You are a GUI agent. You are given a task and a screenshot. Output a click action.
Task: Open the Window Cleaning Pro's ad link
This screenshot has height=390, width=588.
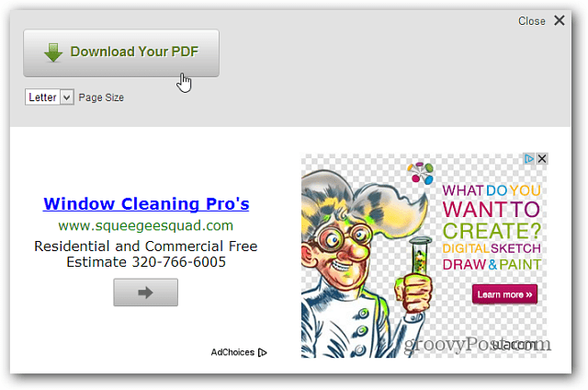[146, 204]
